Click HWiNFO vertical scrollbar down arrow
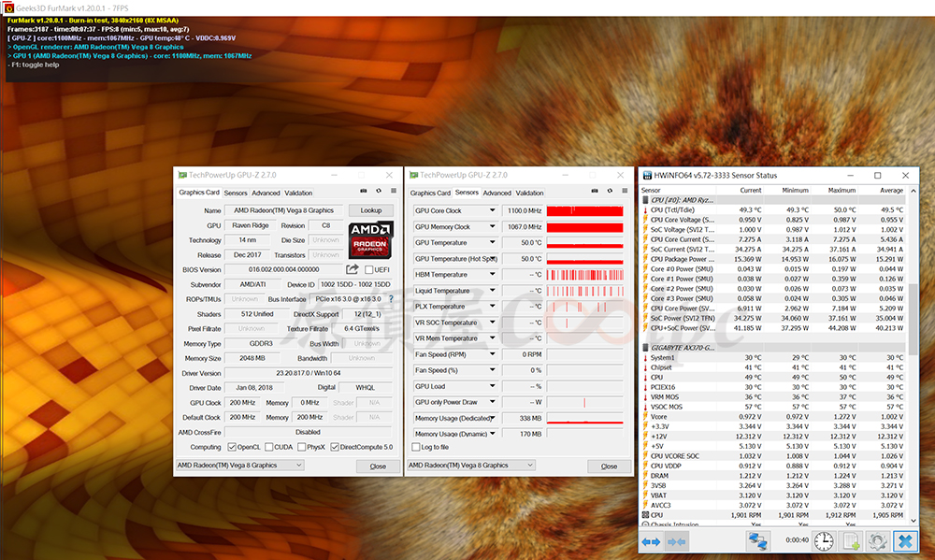 913,521
